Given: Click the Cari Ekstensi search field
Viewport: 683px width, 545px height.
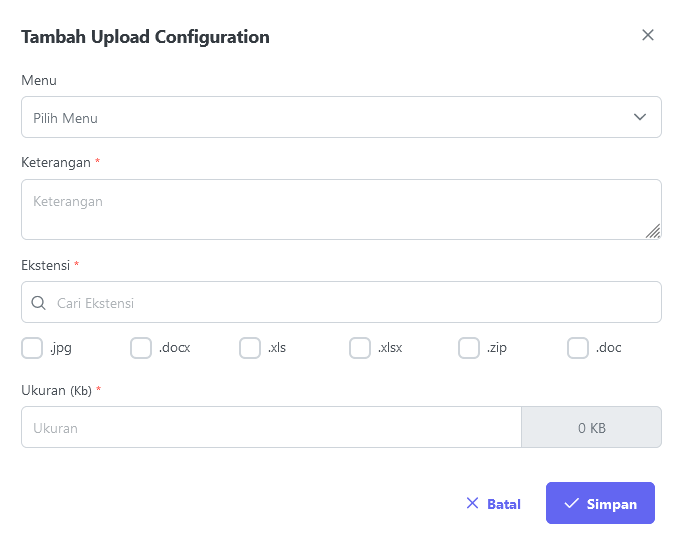Looking at the screenshot, I should (341, 302).
